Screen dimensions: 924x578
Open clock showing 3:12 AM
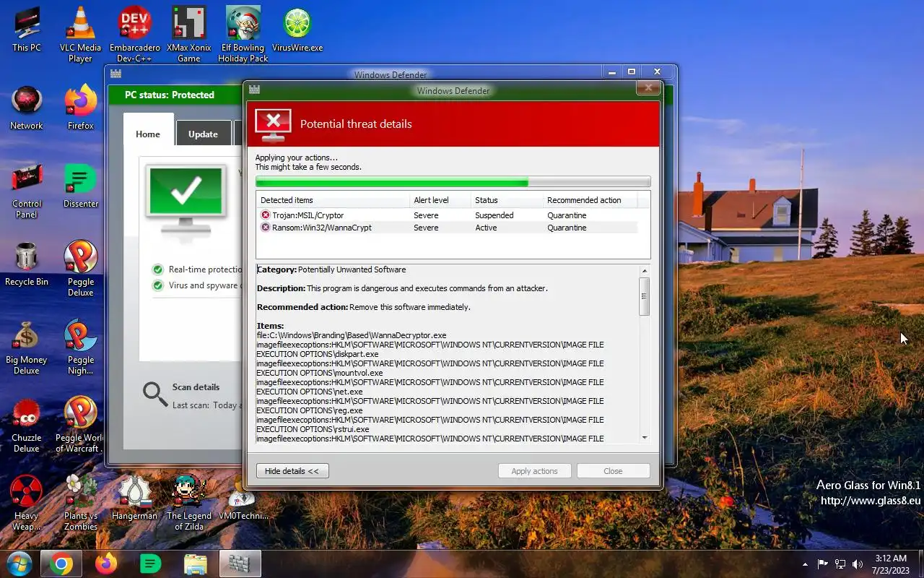pos(891,564)
